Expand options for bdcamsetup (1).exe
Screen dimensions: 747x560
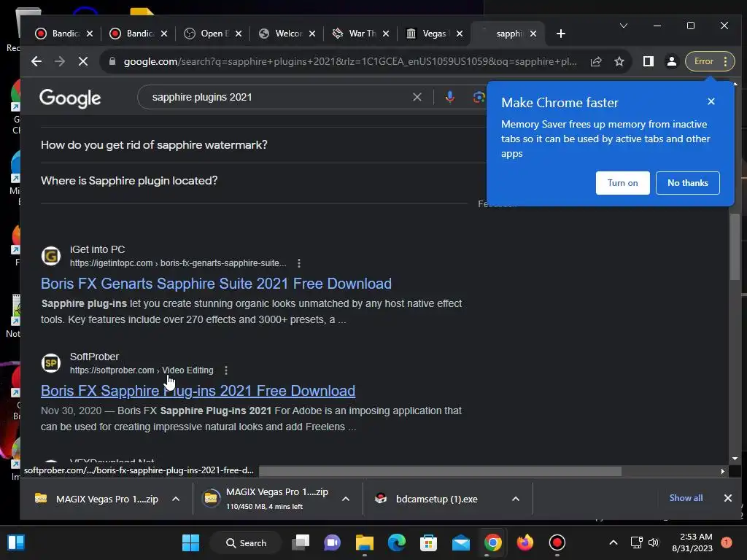[x=516, y=499]
